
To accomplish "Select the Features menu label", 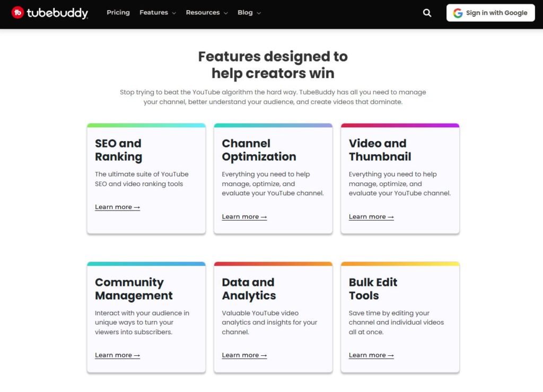I will [154, 12].
